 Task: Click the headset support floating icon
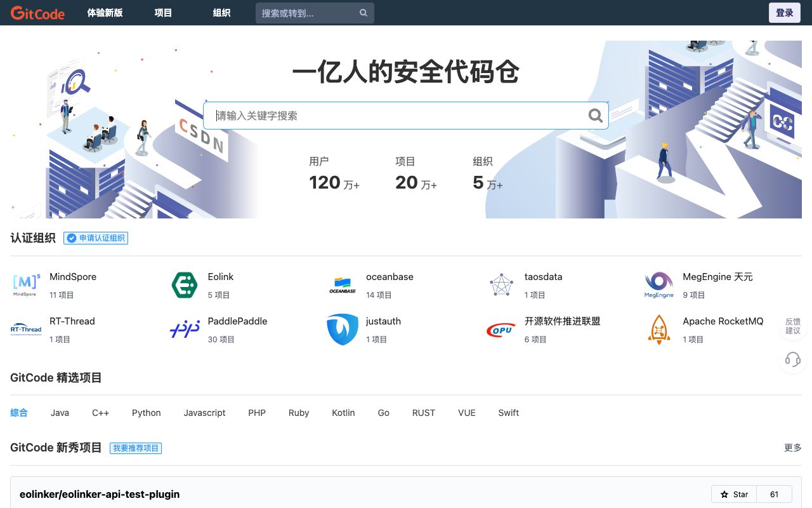tap(792, 359)
